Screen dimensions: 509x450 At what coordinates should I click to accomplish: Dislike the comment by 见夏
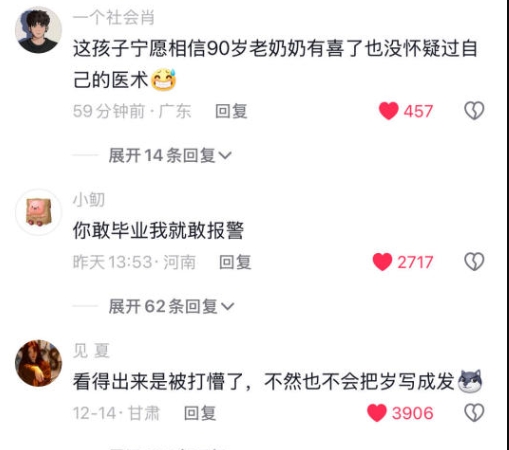coord(474,413)
